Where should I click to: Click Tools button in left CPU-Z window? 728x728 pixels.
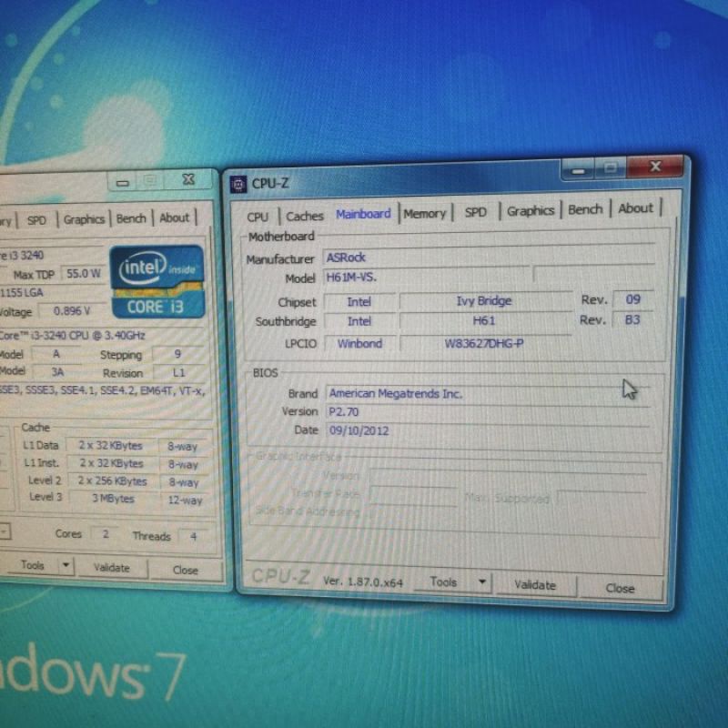[x=32, y=565]
